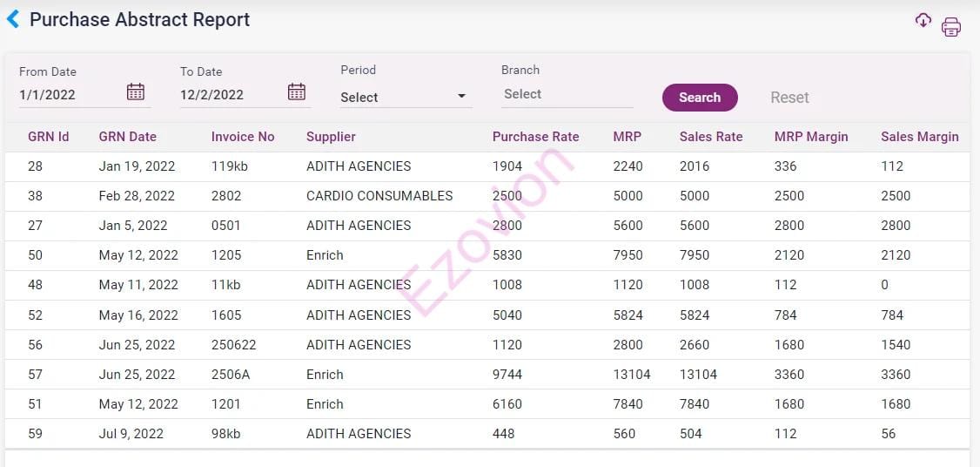Click the Supplier column header
The height and width of the screenshot is (467, 980).
(331, 137)
